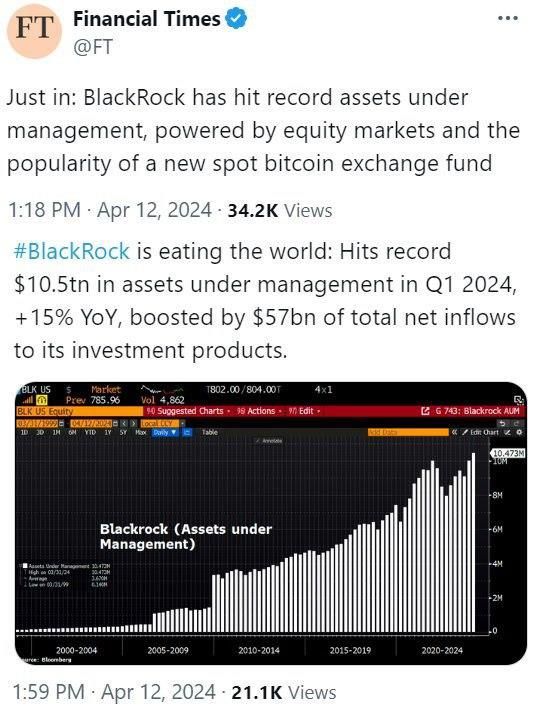Image resolution: width=541 pixels, height=712 pixels.
Task: Click the BLK US Equity input field
Action: (x=79, y=411)
